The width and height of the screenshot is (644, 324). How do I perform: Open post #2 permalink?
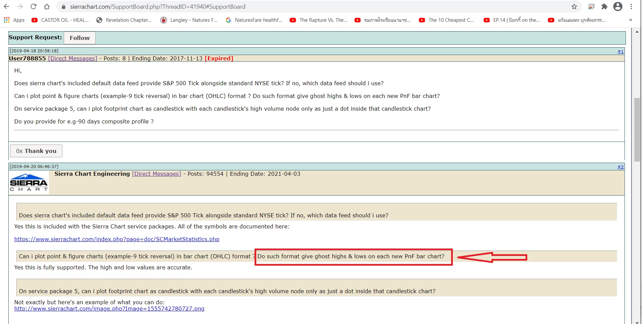(621, 167)
